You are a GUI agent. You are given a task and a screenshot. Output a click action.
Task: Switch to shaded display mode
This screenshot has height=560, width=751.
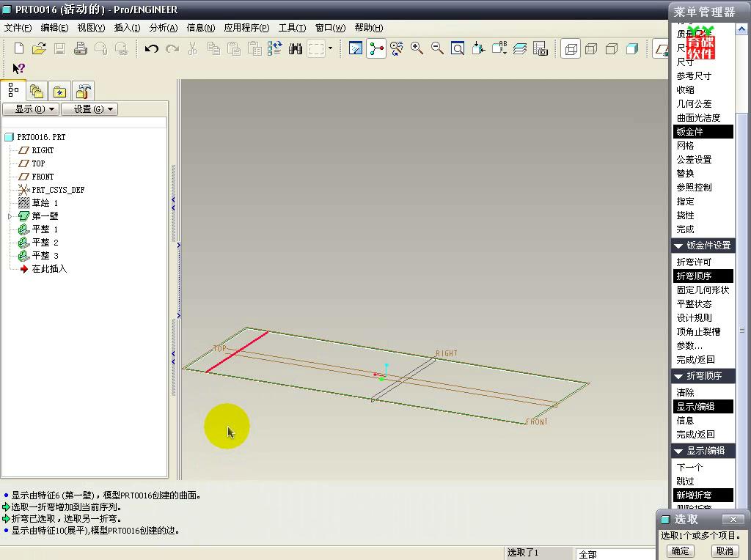tap(632, 49)
